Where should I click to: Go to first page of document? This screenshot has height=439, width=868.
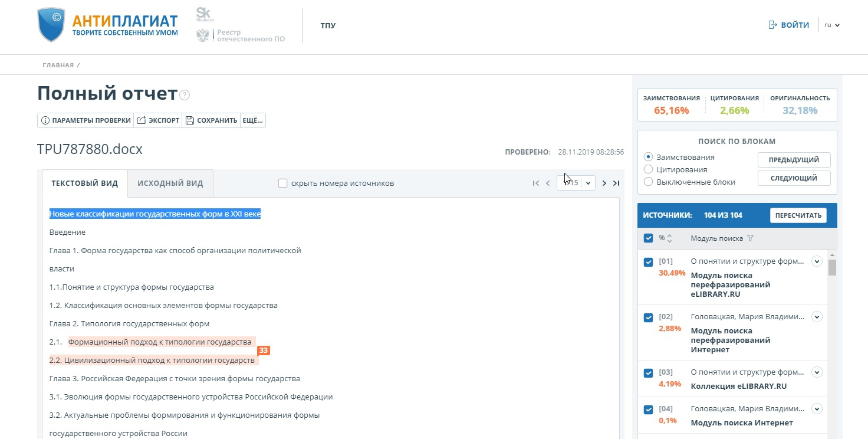[535, 184]
